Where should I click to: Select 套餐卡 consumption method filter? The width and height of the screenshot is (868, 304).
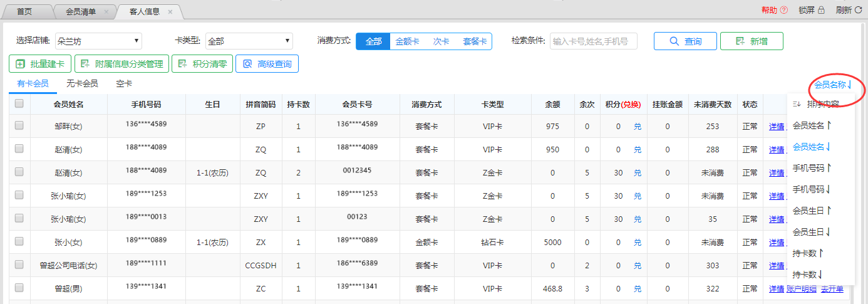click(475, 41)
